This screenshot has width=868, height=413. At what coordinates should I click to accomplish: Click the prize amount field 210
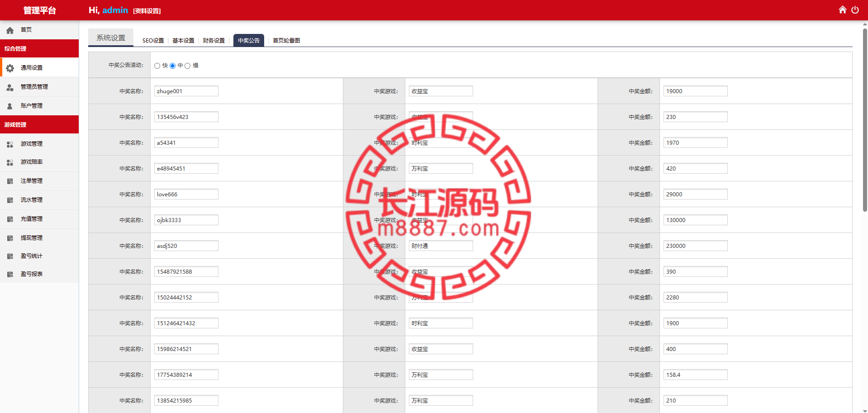click(696, 400)
